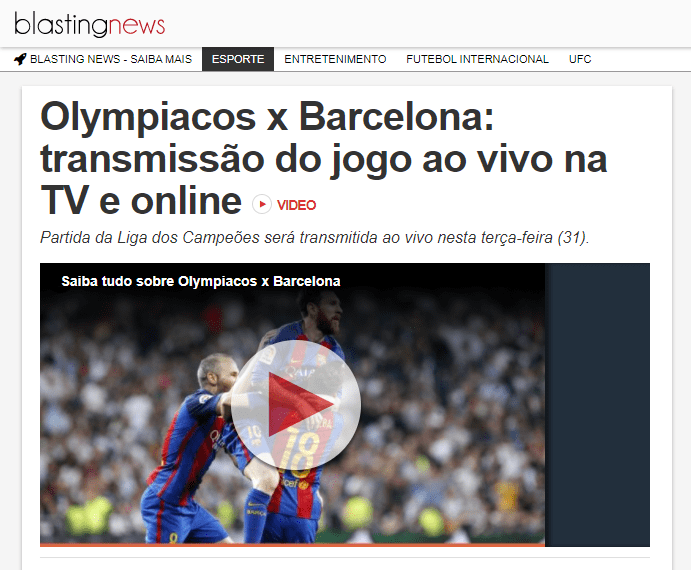Click the article headline text
The width and height of the screenshot is (691, 570).
324,159
